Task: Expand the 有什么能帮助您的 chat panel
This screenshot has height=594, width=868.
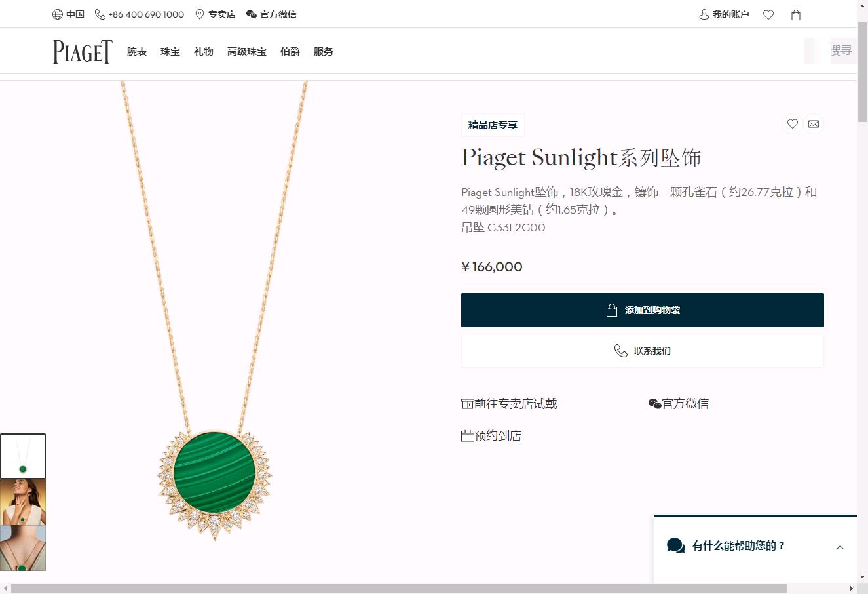Action: click(x=755, y=546)
